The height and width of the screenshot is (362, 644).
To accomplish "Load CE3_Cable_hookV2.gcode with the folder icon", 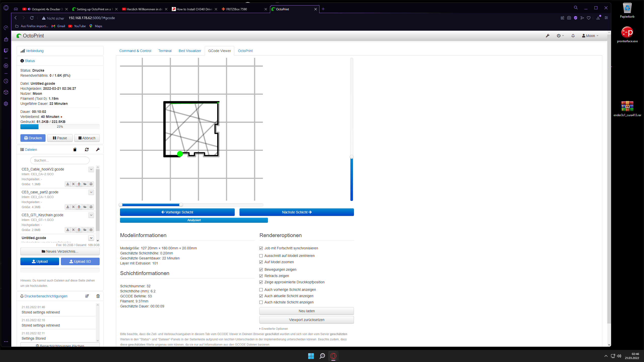I will click(x=85, y=184).
